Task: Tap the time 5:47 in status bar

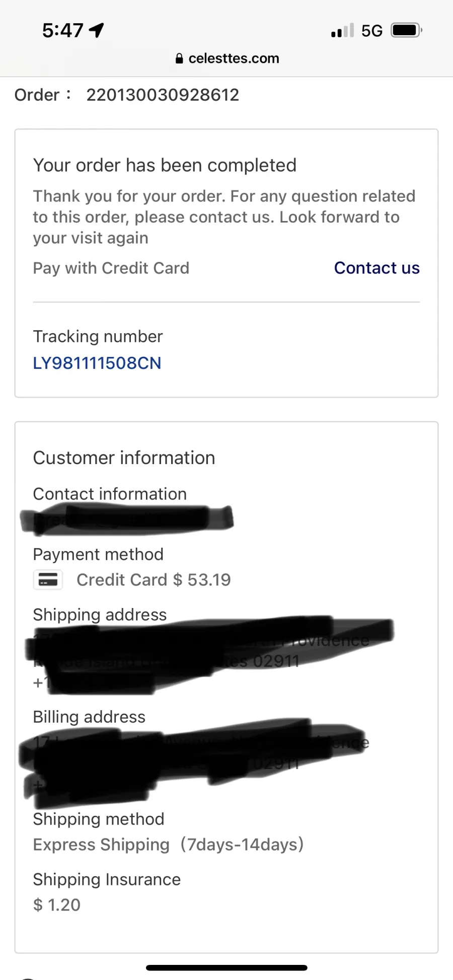Action: (x=63, y=30)
